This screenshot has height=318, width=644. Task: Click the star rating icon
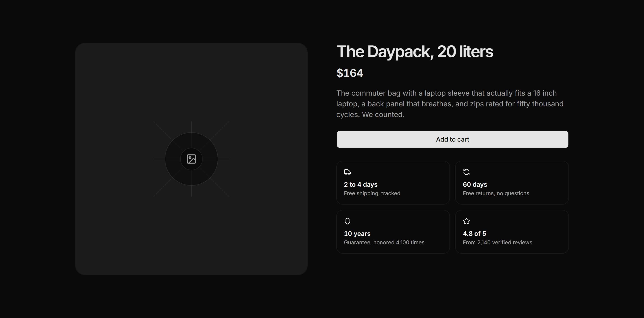pos(466,221)
